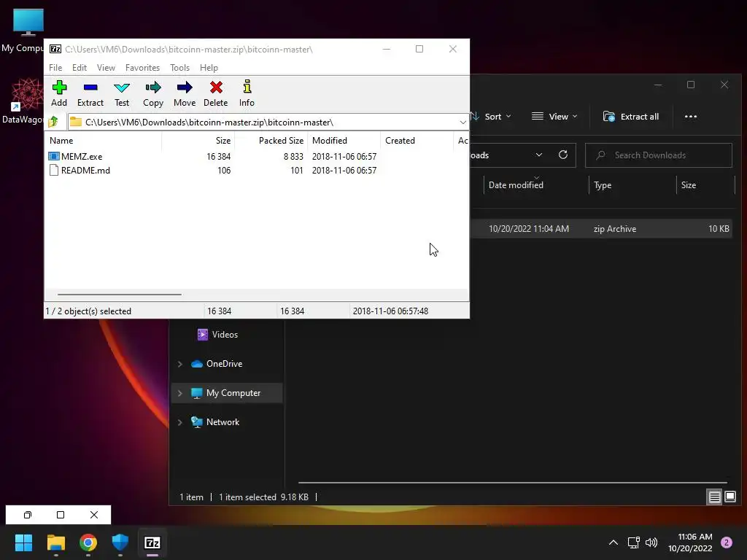Screen dimensions: 747x560
Task: Sort 7-Zip list by Name column
Action: [x=103, y=141]
